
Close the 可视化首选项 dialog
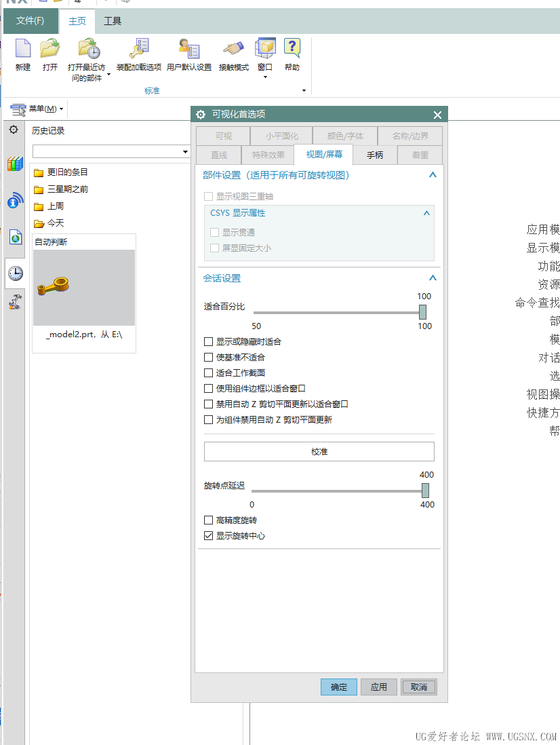pos(437,115)
